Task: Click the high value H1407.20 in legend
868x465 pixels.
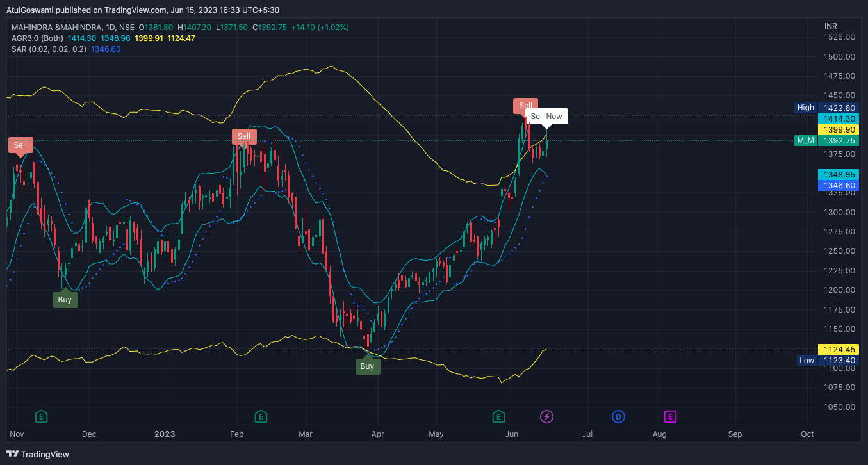Action: pos(195,28)
